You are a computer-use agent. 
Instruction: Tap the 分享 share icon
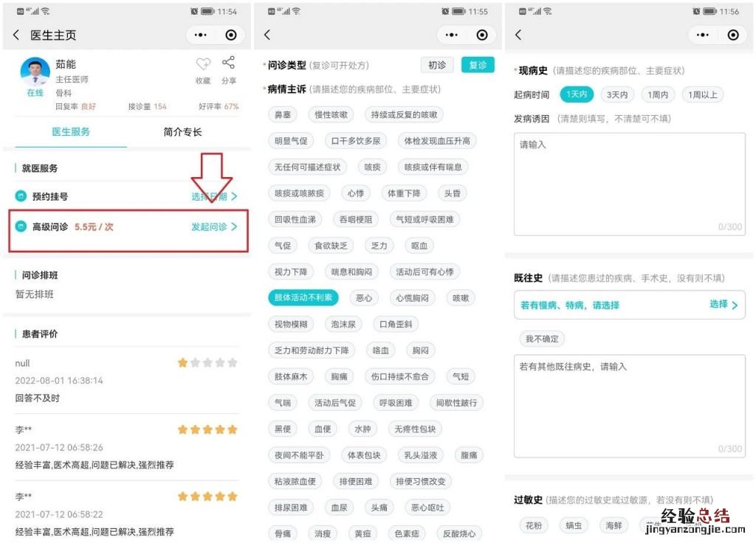click(229, 63)
